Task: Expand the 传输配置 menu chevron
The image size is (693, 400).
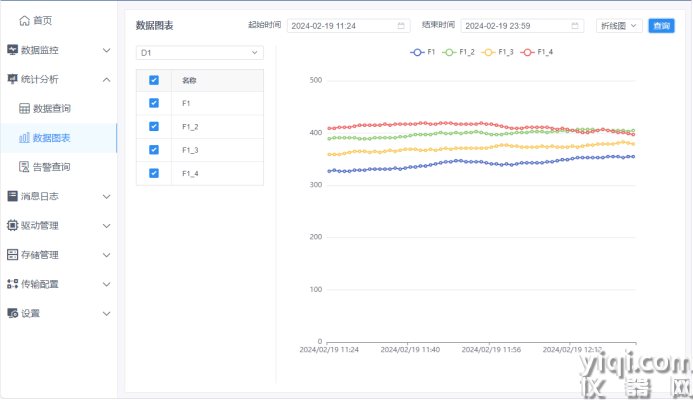Action: coord(107,284)
